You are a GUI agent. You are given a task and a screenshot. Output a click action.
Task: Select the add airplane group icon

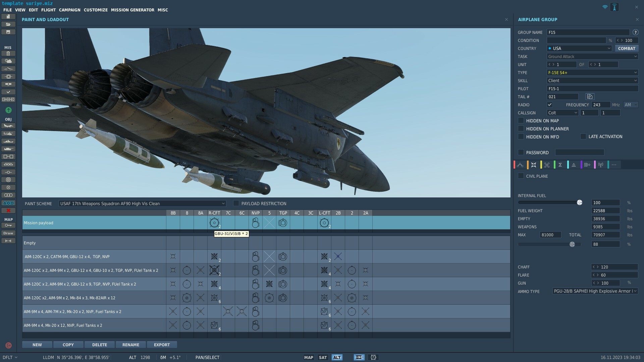coord(8,126)
